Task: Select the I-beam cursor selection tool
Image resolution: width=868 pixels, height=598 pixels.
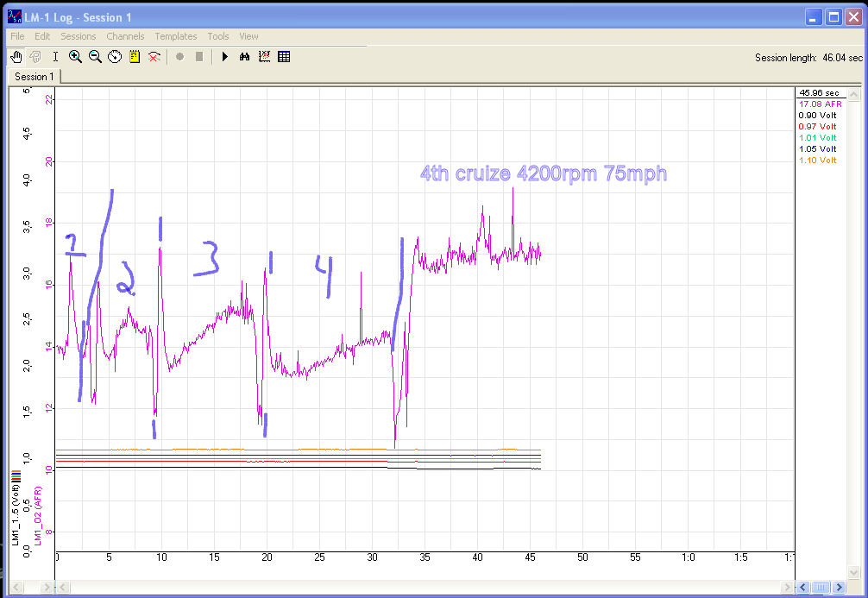Action: tap(55, 56)
